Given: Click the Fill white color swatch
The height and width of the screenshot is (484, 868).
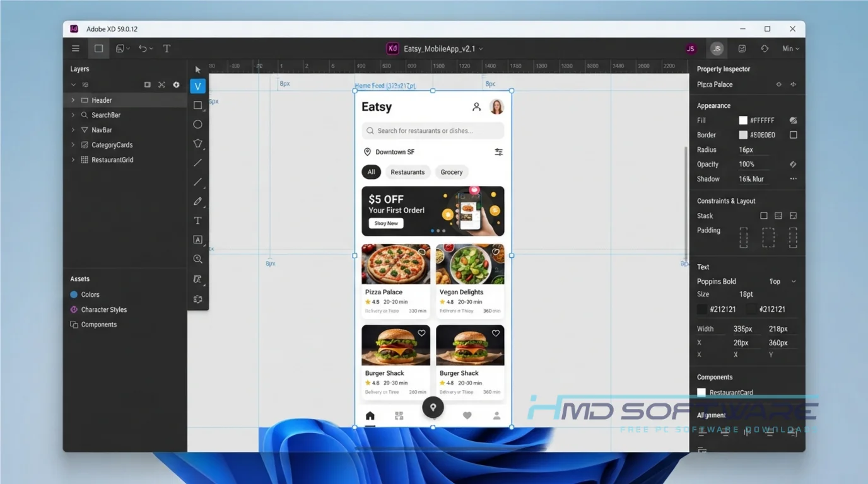Looking at the screenshot, I should [x=743, y=120].
